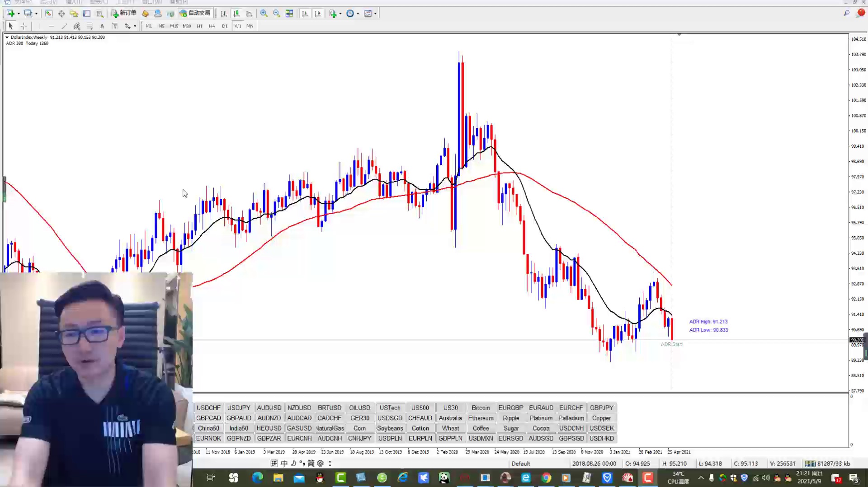Switch to the H4 timeframe
This screenshot has height=487, width=868.
pos(212,26)
